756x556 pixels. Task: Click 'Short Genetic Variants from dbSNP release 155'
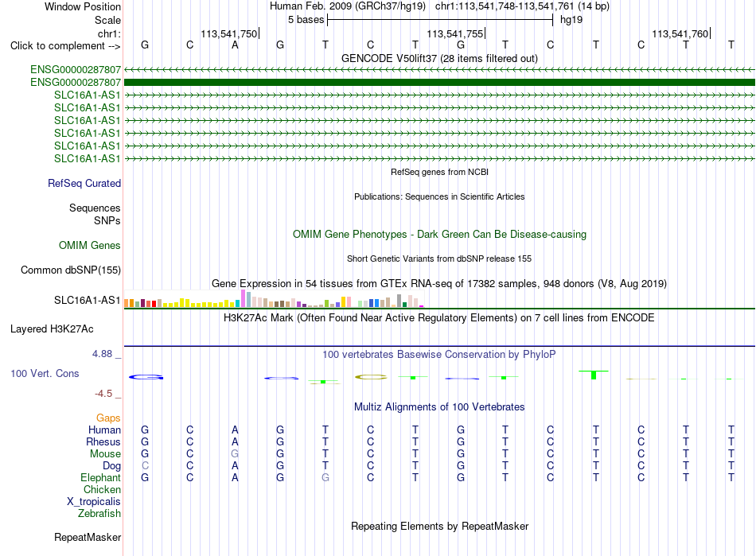(439, 259)
